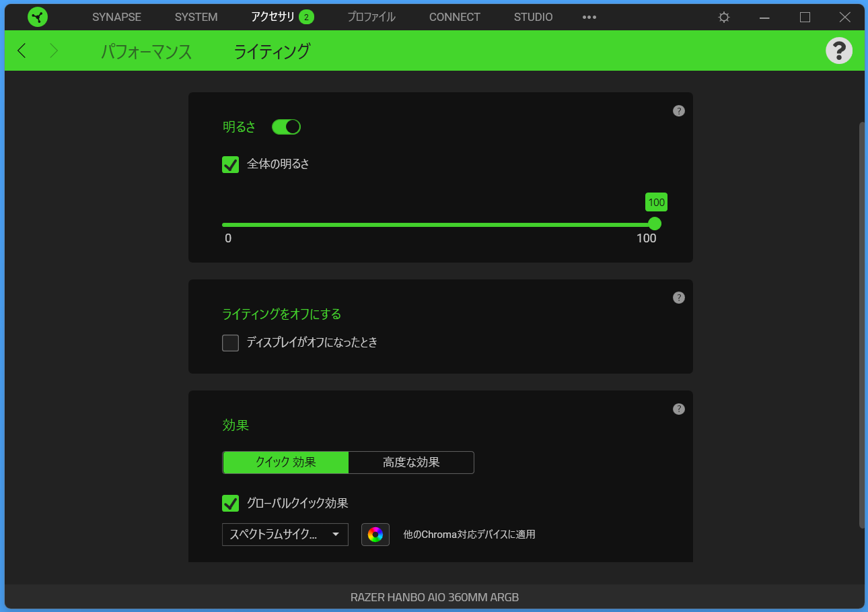Open the プロファイル tab

[x=371, y=18]
